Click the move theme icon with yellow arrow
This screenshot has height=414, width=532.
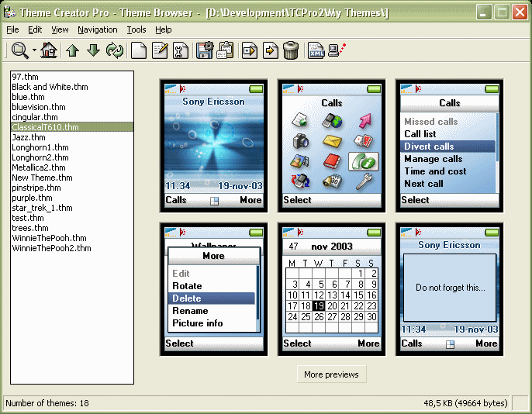click(271, 51)
